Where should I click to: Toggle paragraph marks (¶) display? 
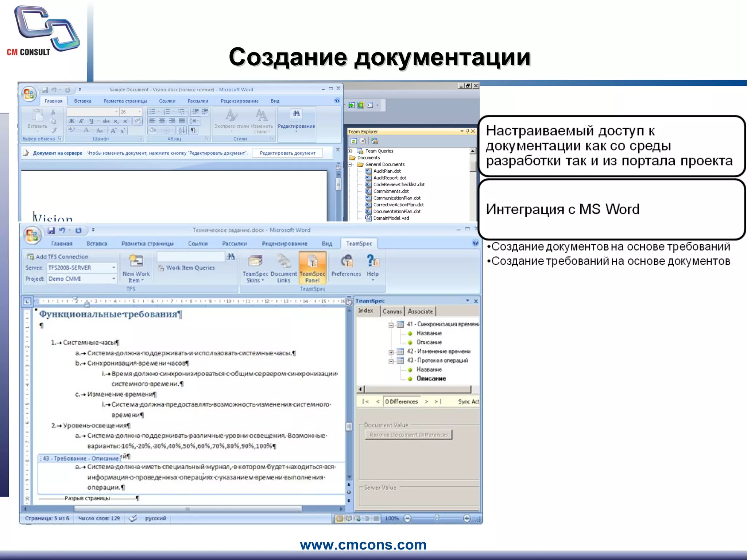click(193, 130)
